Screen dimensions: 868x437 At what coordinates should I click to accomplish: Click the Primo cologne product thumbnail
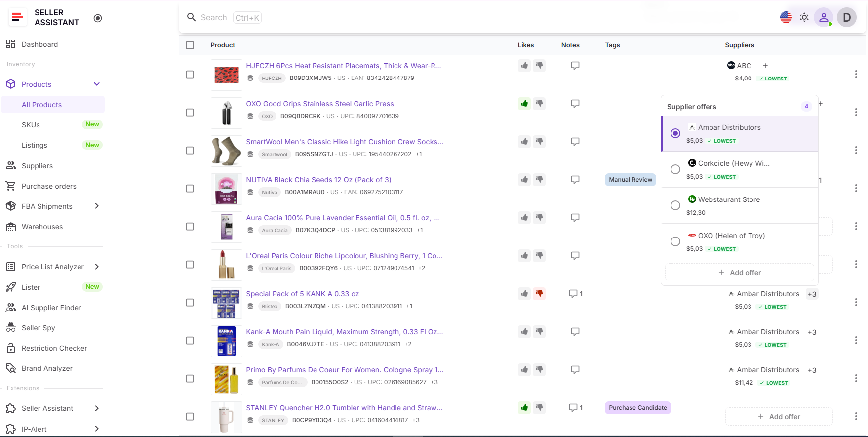pos(227,379)
